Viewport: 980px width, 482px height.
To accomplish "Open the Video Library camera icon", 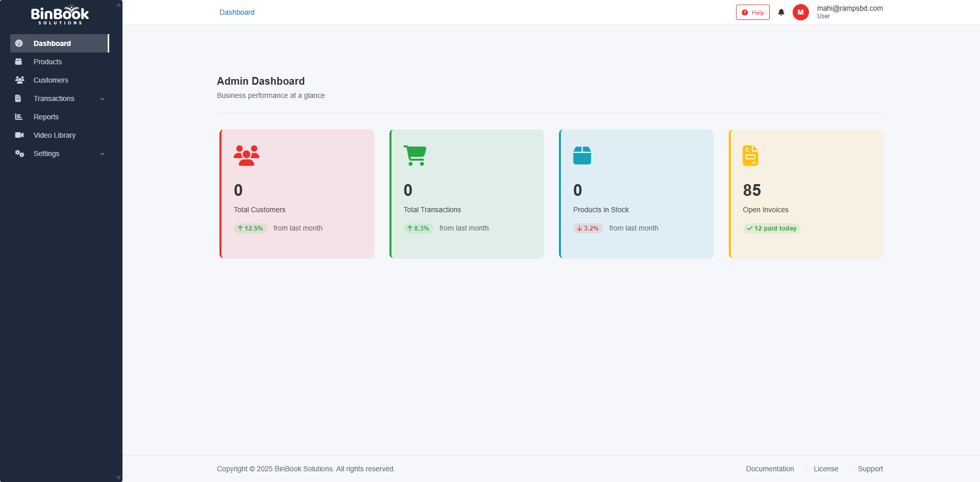I will [x=19, y=135].
